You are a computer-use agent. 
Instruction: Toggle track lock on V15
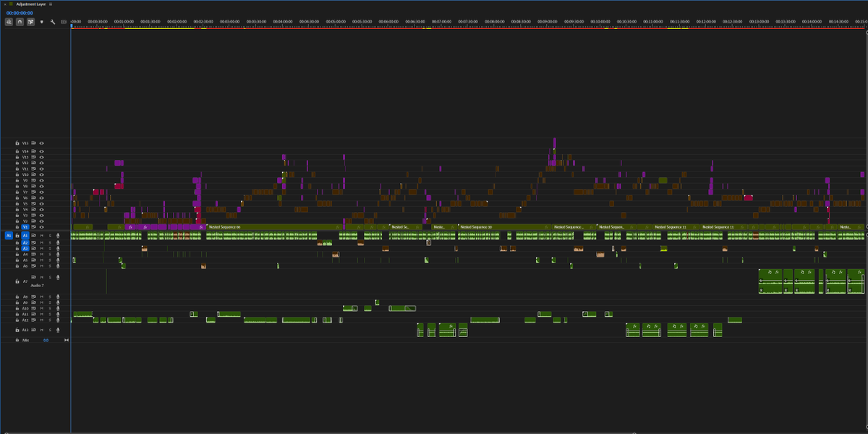coord(17,143)
